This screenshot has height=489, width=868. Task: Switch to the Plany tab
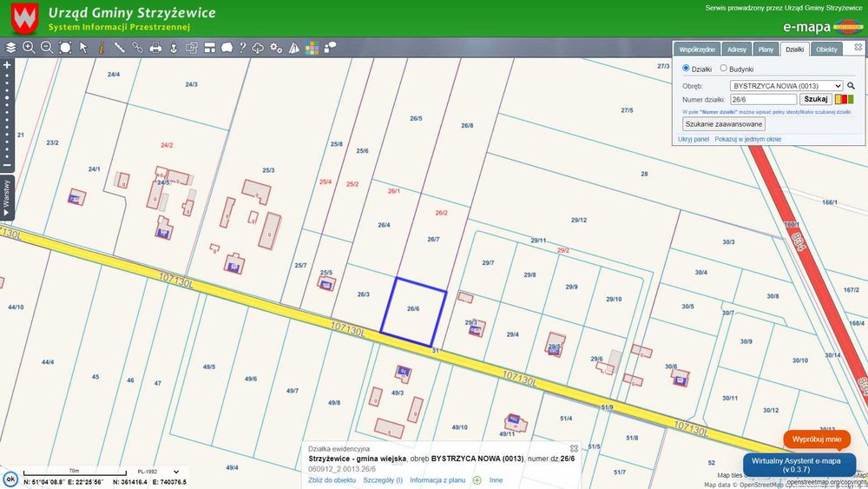pyautogui.click(x=766, y=50)
